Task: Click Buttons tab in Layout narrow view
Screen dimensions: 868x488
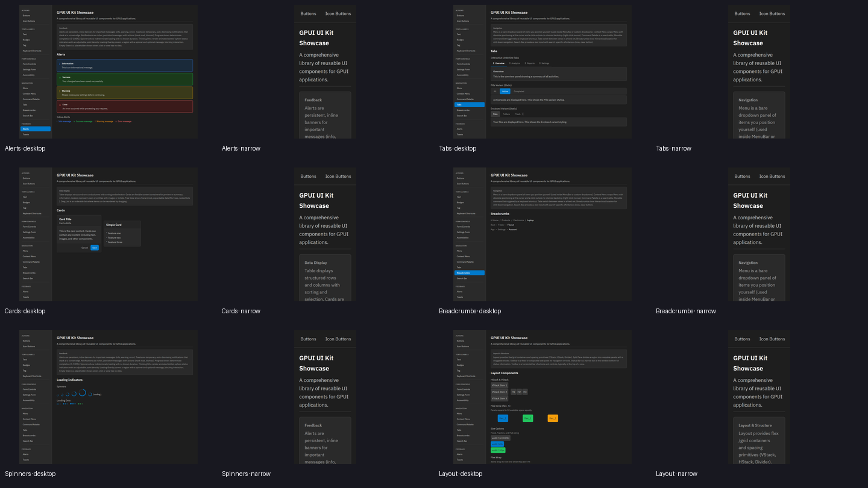Action: tap(742, 339)
